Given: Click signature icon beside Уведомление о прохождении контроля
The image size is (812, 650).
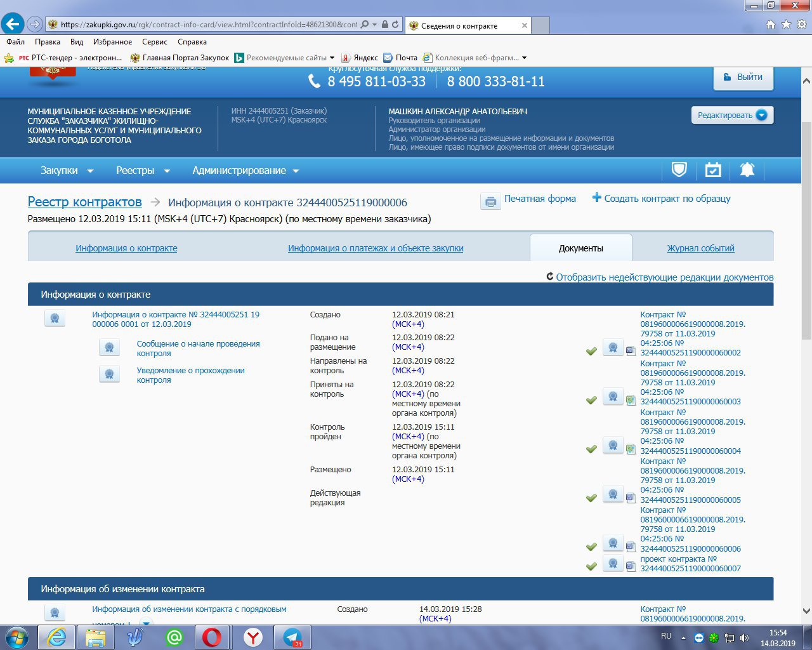Looking at the screenshot, I should pyautogui.click(x=109, y=374).
